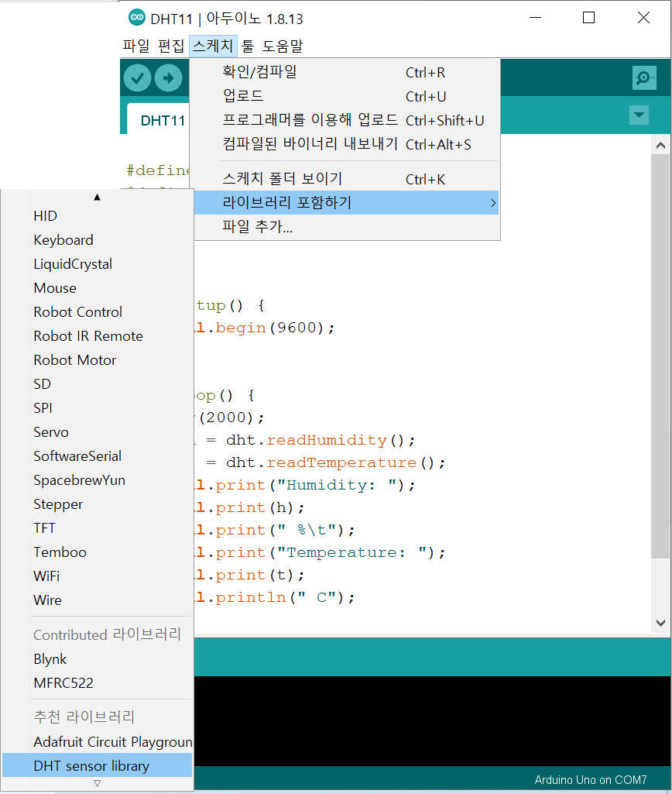Include the Blynk library
The image size is (672, 794).
tap(97, 659)
